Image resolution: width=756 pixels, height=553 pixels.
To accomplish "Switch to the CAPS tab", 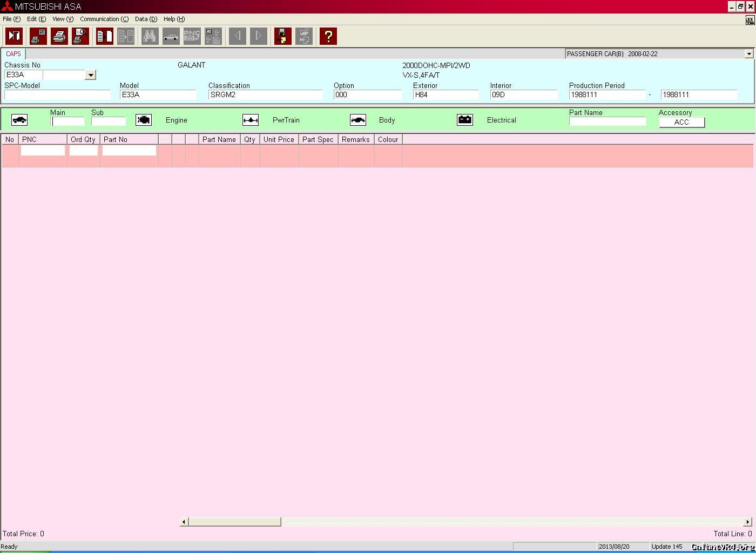I will 13,54.
